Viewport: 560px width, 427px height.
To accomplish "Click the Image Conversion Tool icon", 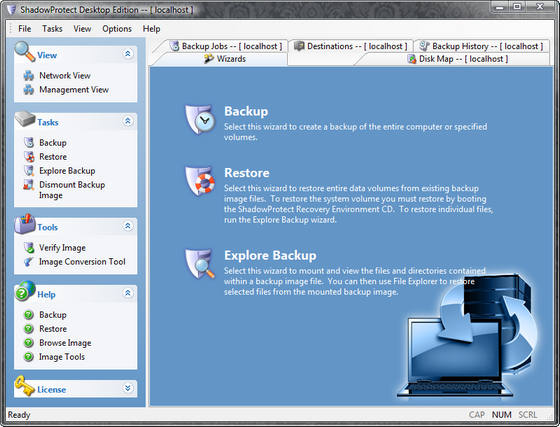I will [x=29, y=262].
